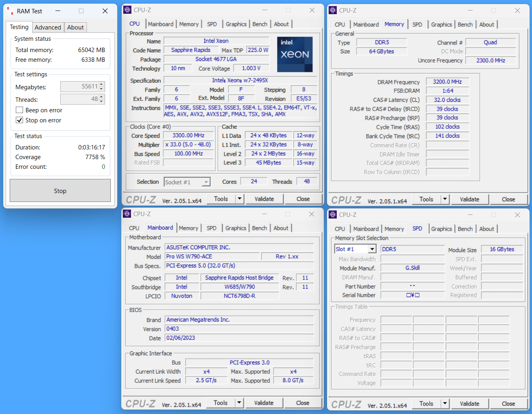
Task: Click the Level 3 cache value '45 MBytes'
Action: click(268, 162)
